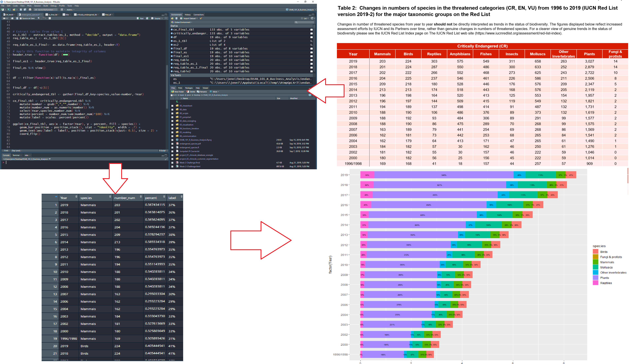Click the Environment search field
The width and height of the screenshot is (633, 364).
(304, 22)
